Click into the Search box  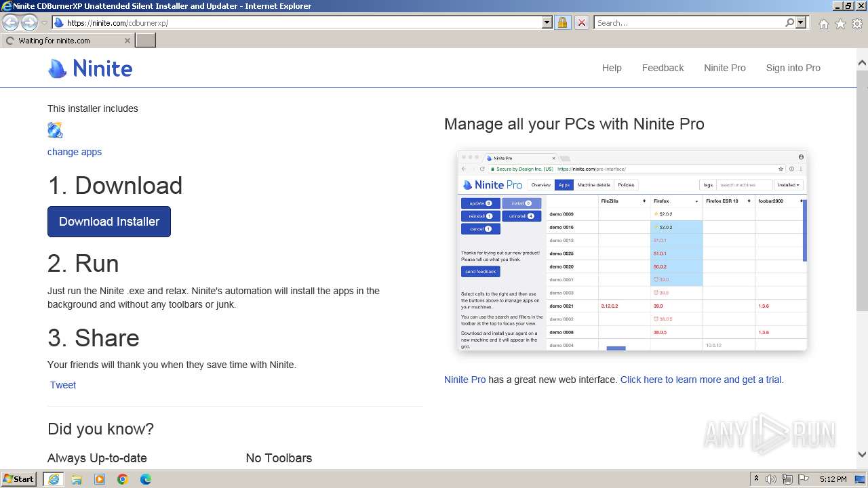pos(688,22)
